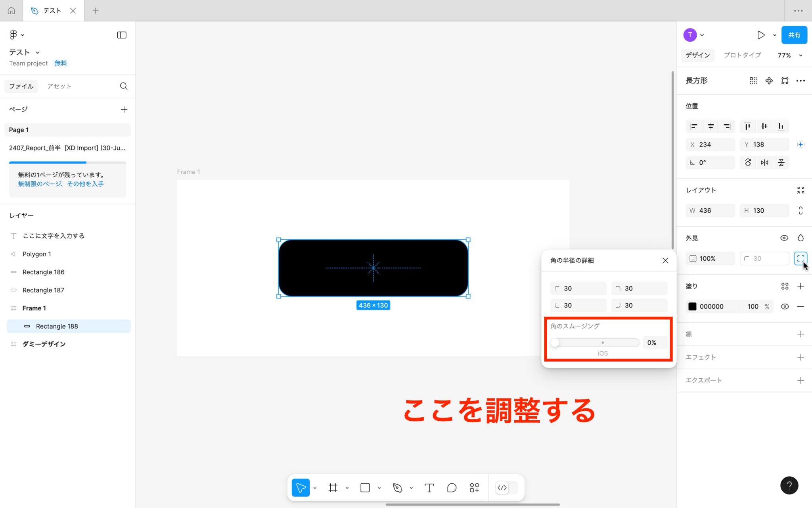Screen dimensions: 812x508
Task: Select the Pen tool
Action: point(398,487)
